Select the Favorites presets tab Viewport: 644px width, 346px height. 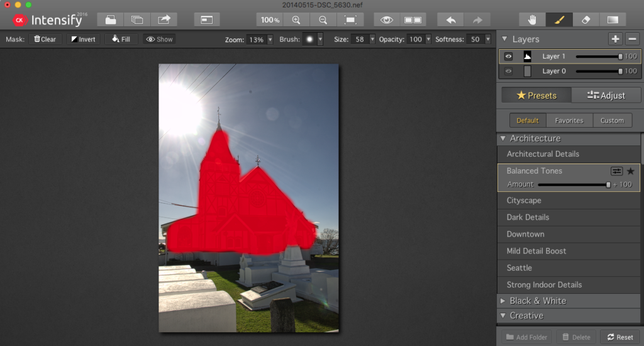coord(569,120)
